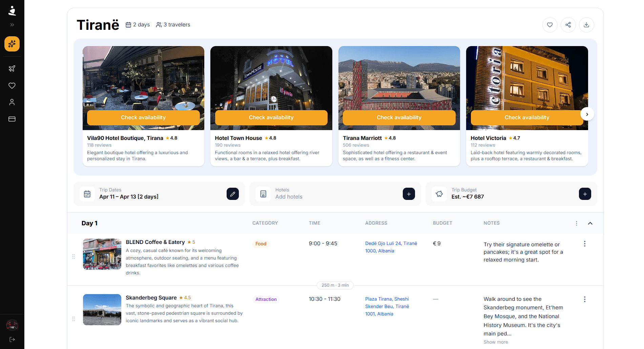Add hotels with the plus button

(409, 193)
